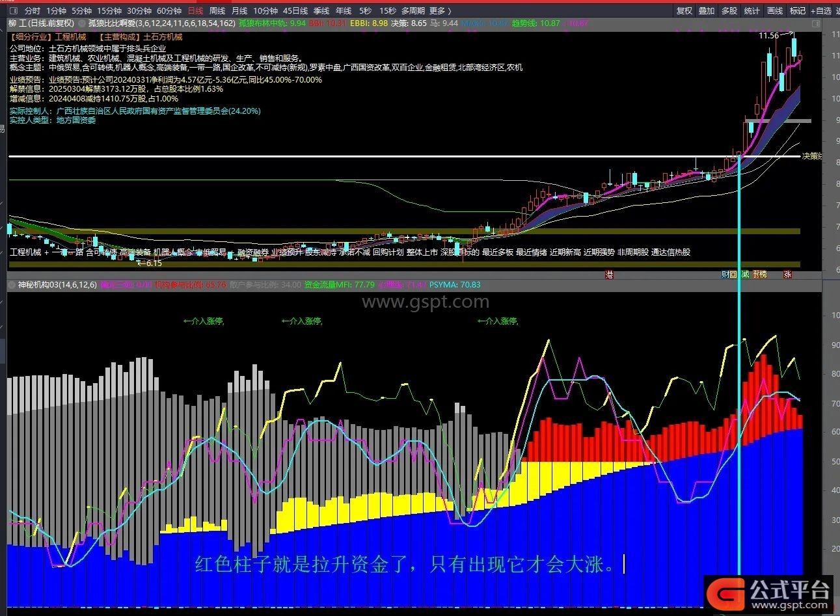840x616 pixels.
Task: Switch to the 15分钟 period tab
Action: pos(109,10)
